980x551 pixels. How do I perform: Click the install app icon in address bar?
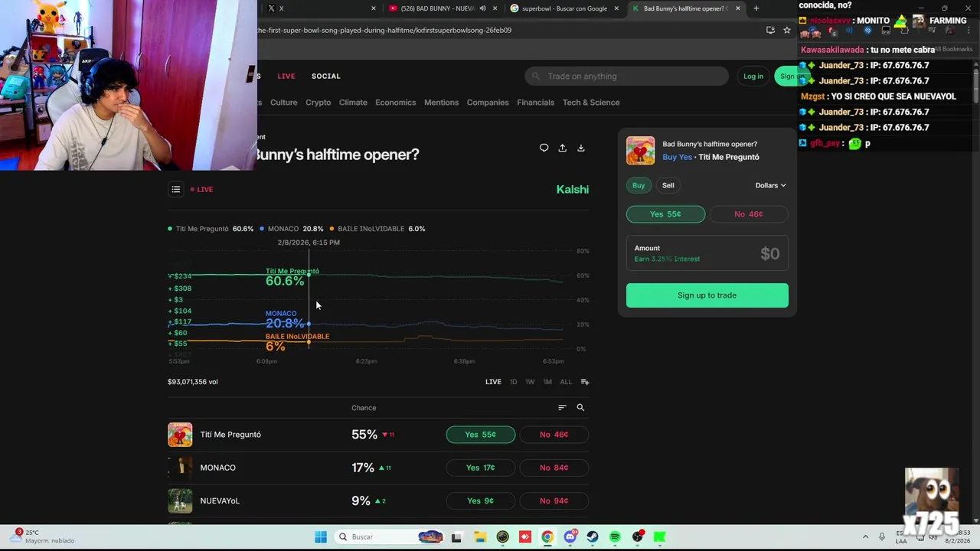[770, 30]
